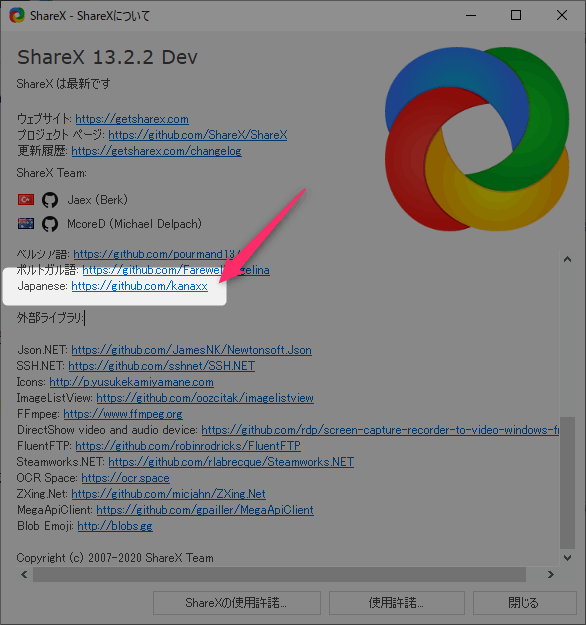Open the DirectShow screen-capture-recorder link
This screenshot has width=586, height=625.
point(380,430)
